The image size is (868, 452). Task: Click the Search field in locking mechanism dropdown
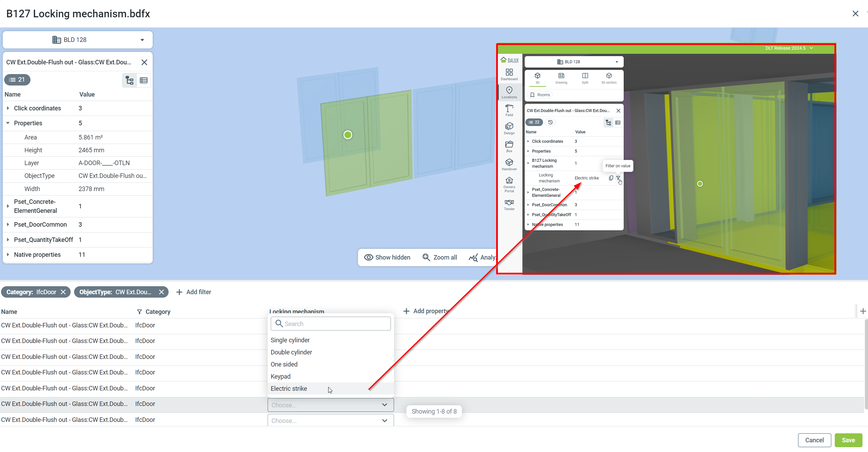click(x=331, y=324)
